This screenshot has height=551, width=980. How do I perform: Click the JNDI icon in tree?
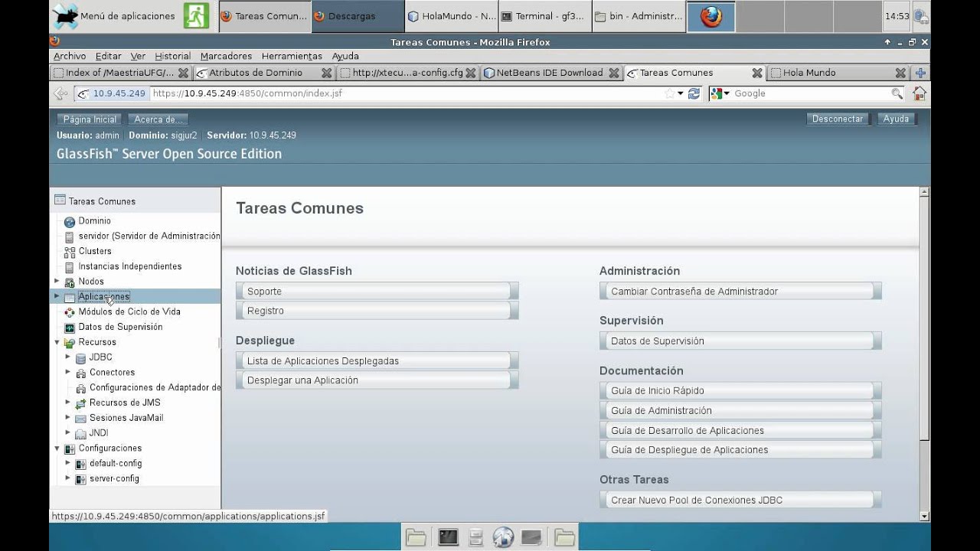click(81, 434)
